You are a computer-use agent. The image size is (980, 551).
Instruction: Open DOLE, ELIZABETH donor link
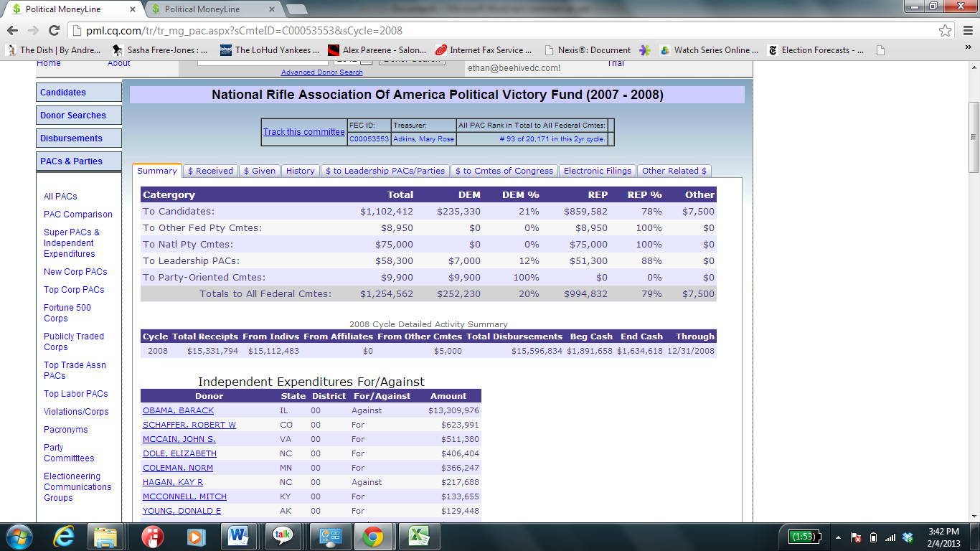[179, 453]
